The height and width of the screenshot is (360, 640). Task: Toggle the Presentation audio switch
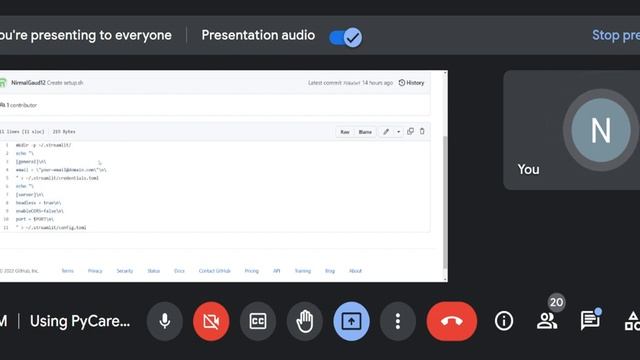[x=345, y=38]
